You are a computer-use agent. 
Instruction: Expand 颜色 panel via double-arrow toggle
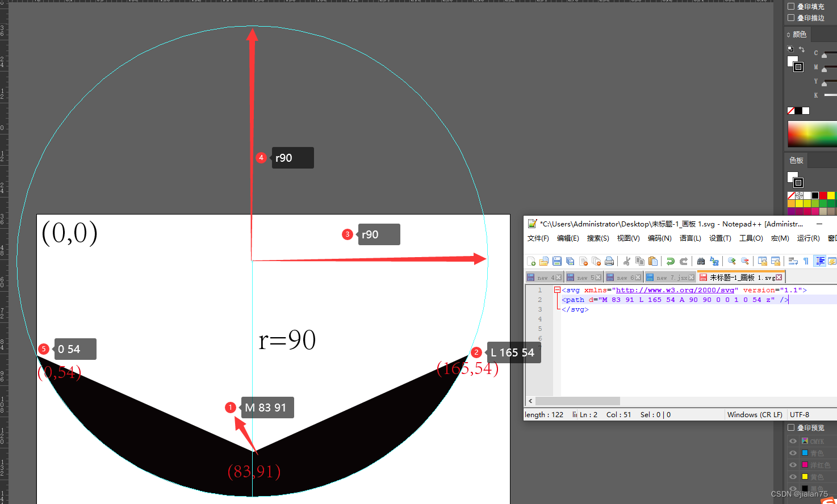788,35
